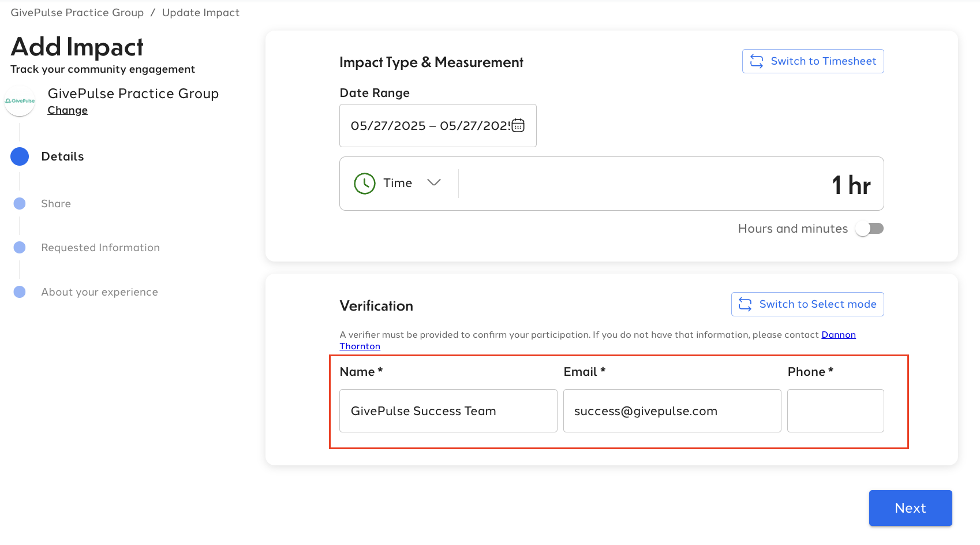The image size is (980, 545).
Task: Click the Verification section heading
Action: [376, 306]
